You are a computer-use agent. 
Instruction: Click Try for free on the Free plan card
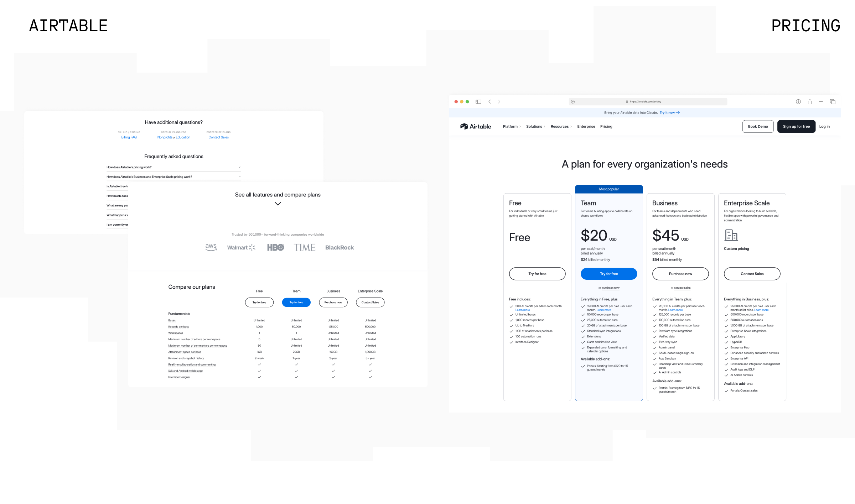click(537, 274)
